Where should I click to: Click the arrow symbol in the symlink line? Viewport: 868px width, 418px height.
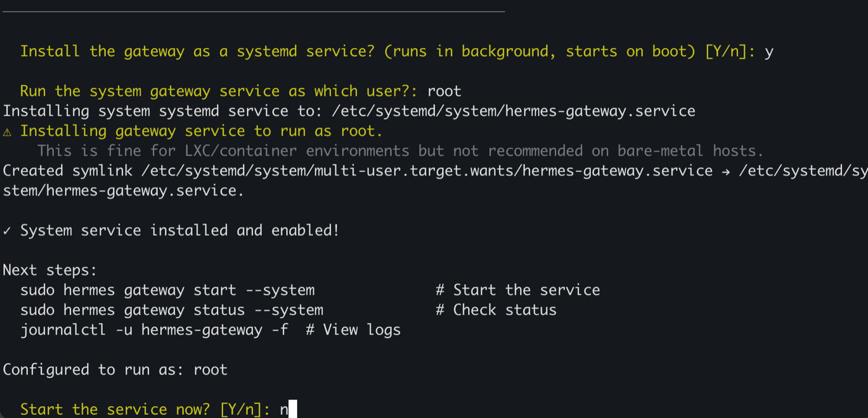(726, 171)
